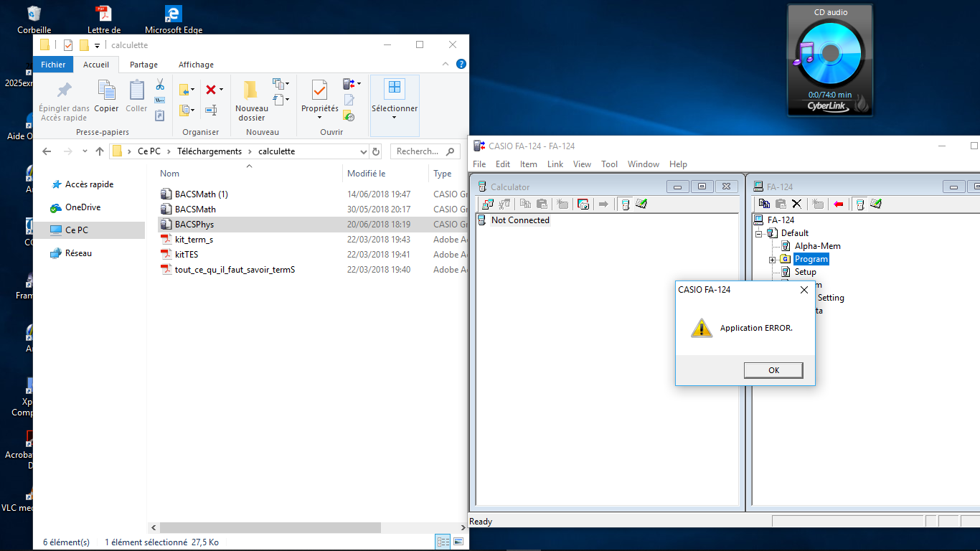Open the quick access toolbar customize arrow

pos(97,46)
